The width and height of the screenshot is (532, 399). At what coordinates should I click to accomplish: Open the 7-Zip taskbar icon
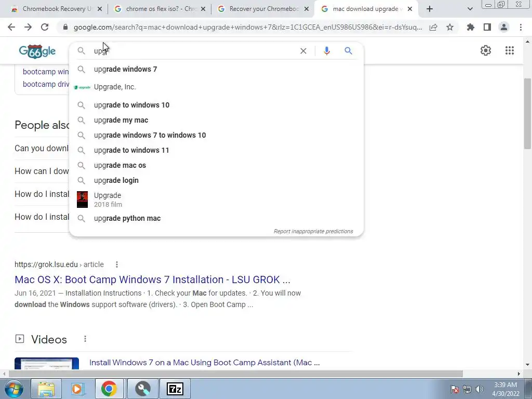[175, 389]
